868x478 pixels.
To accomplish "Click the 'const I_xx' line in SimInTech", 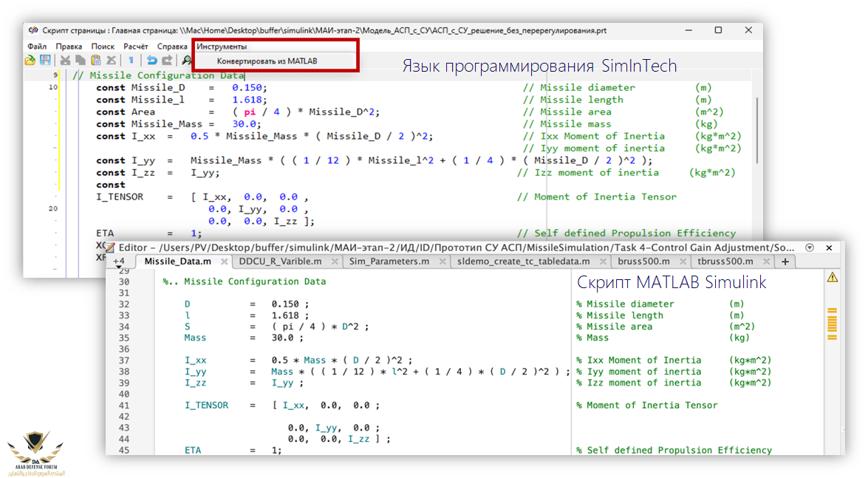I will click(264, 136).
